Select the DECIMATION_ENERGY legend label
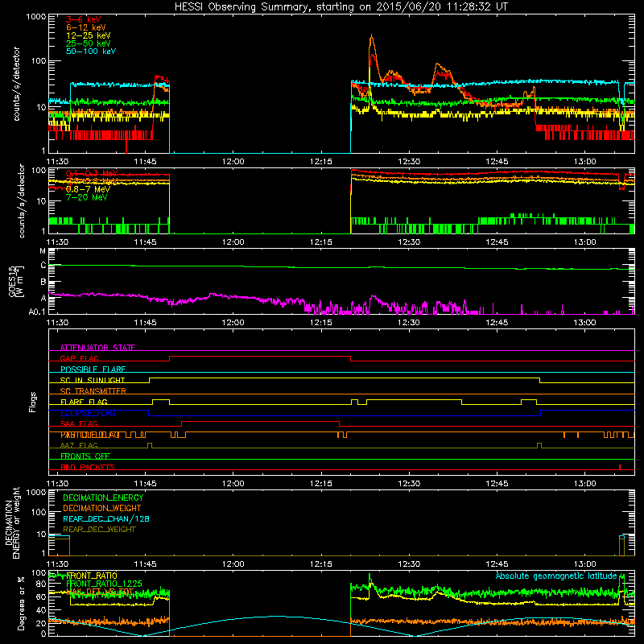 [x=103, y=497]
